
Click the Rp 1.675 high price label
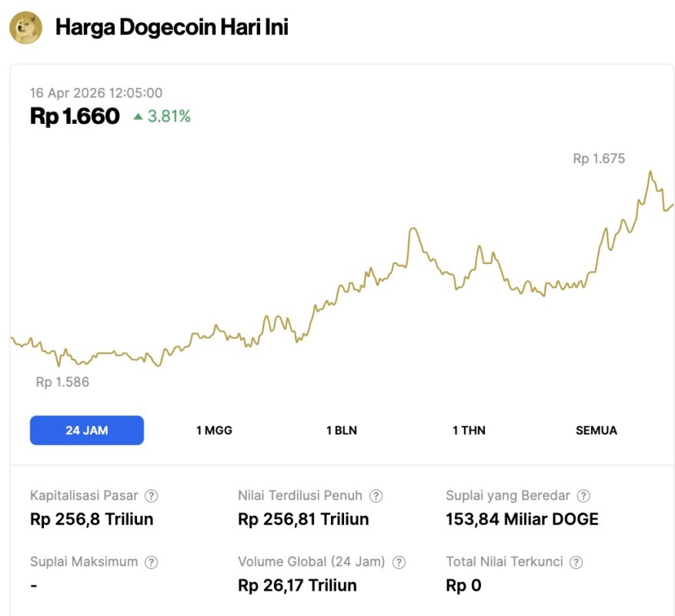tap(599, 159)
